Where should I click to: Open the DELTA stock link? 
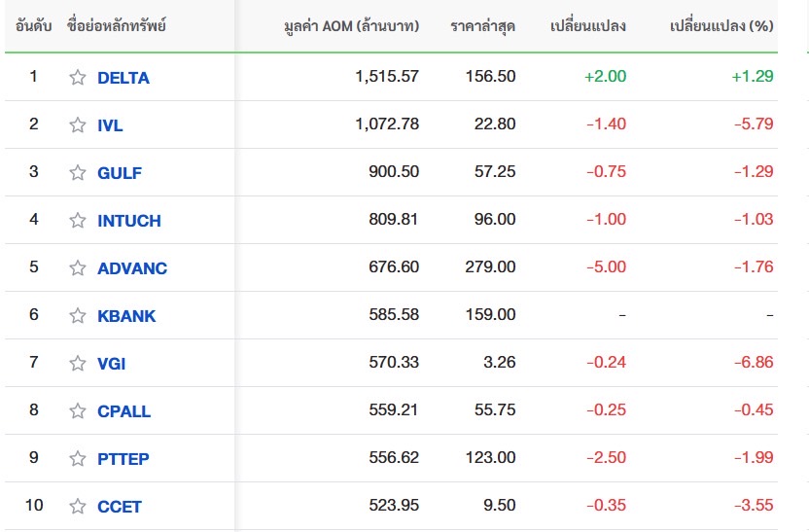pyautogui.click(x=123, y=78)
